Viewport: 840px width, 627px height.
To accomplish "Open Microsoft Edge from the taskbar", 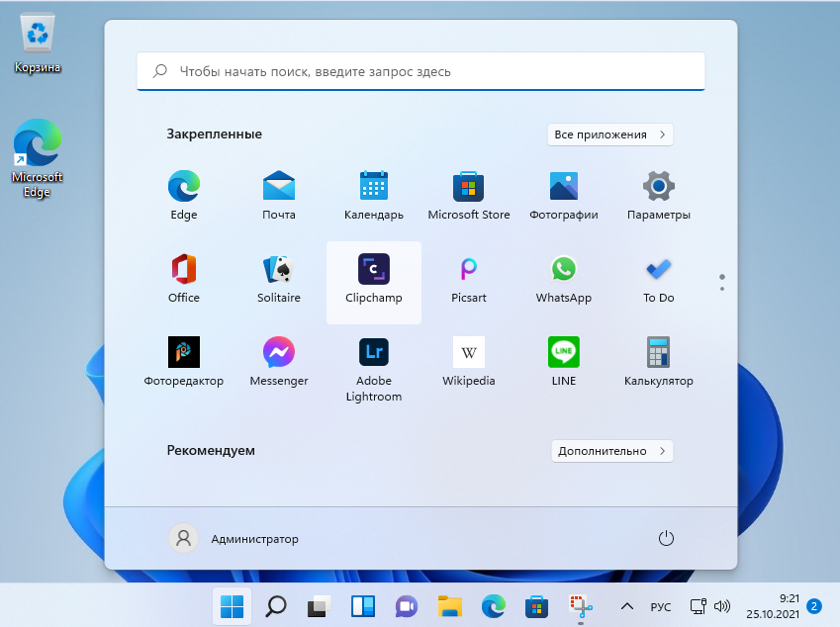I will (x=494, y=606).
